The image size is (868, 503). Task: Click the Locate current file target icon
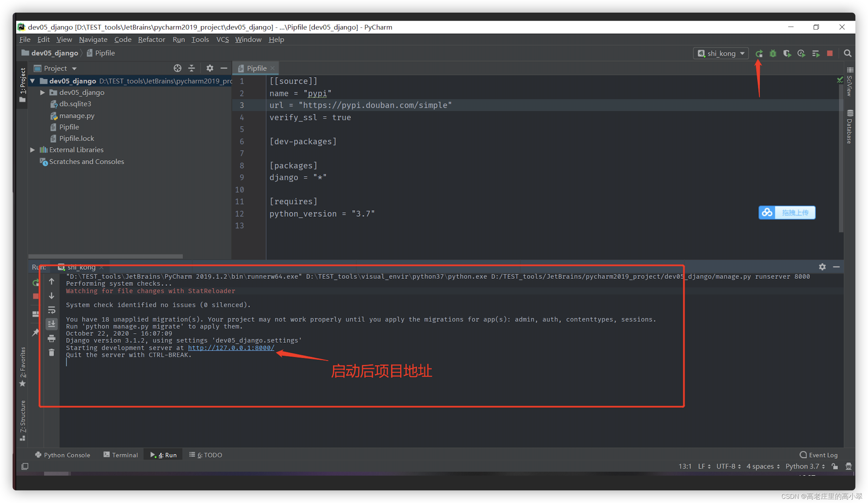177,68
